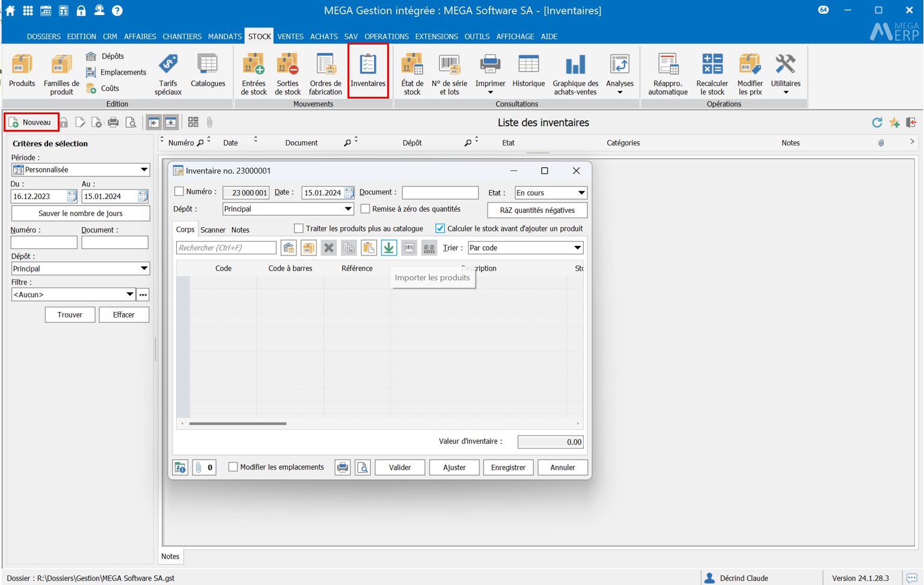Expand the Analyses ribbon dropdown
The width and height of the screenshot is (924, 585).
pyautogui.click(x=620, y=93)
